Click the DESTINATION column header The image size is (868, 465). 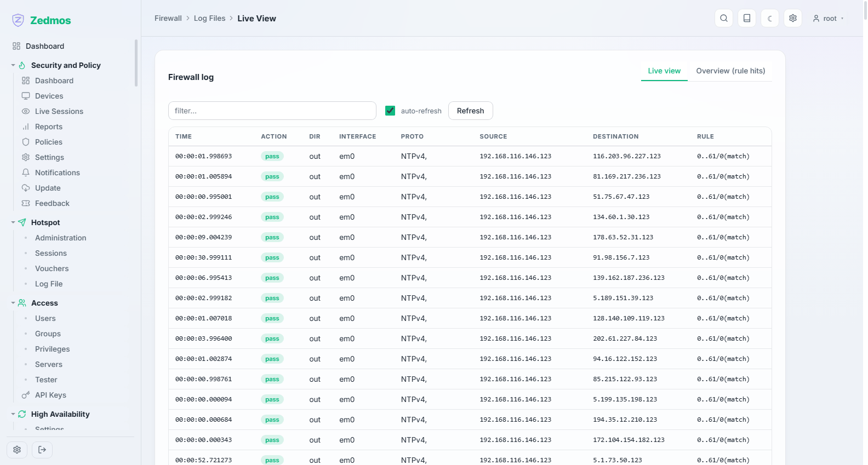(616, 136)
